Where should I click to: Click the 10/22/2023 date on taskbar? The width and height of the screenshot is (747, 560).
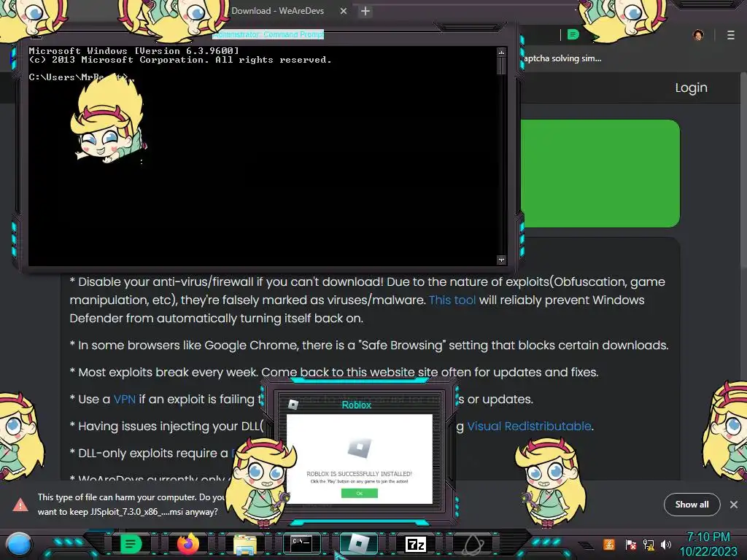tap(708, 551)
